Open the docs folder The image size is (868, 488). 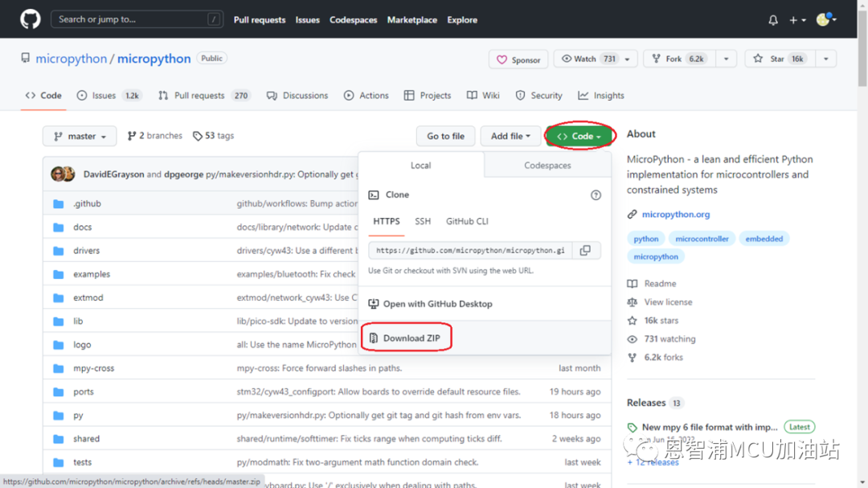tap(83, 227)
